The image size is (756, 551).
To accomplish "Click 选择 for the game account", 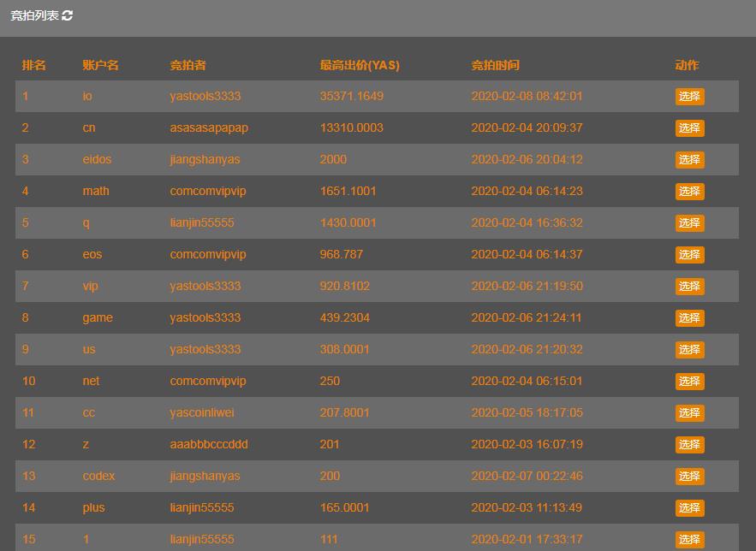I will pos(689,318).
